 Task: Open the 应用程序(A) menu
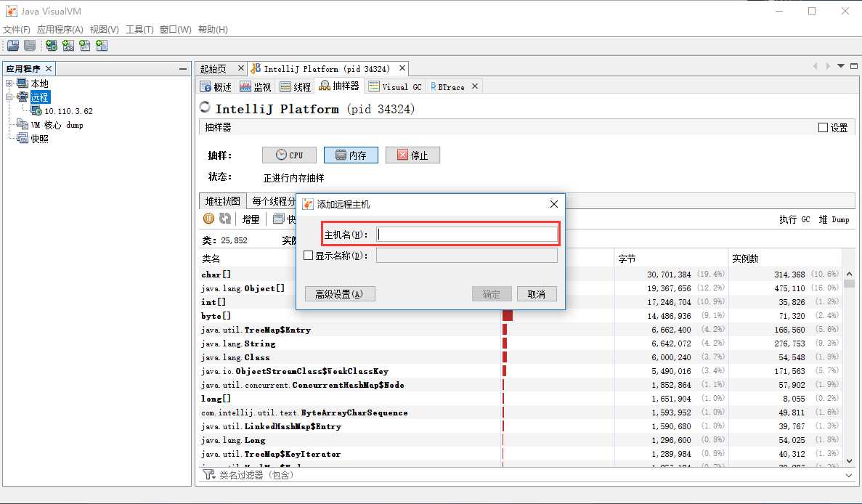[60, 30]
